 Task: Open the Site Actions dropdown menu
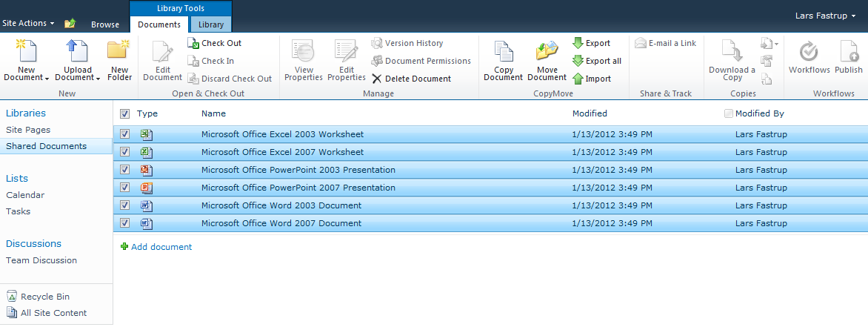28,23
